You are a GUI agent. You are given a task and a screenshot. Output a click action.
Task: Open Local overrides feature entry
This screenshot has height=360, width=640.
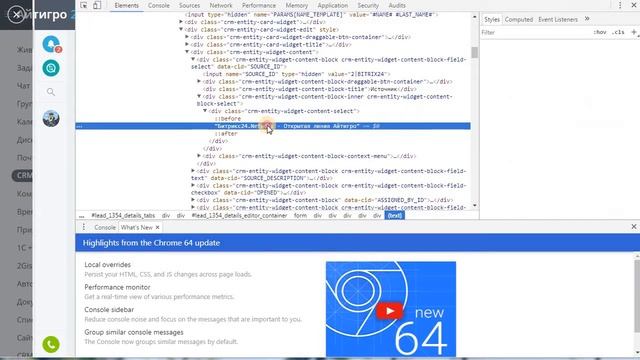tap(107, 264)
